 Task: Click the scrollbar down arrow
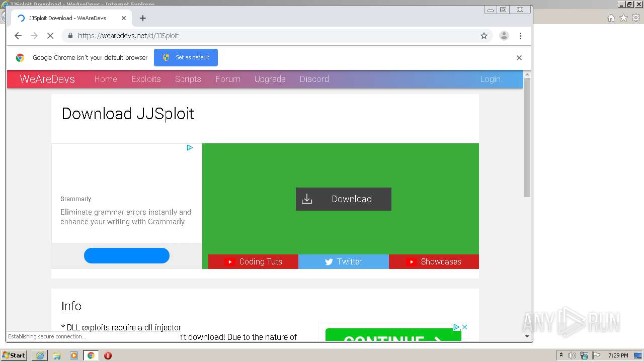527,336
